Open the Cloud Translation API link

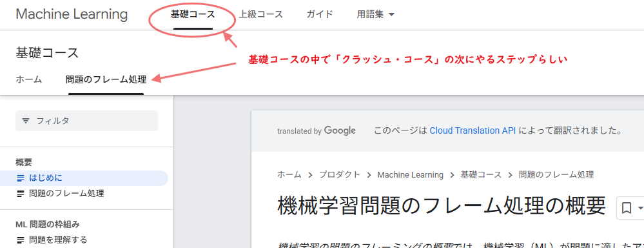[x=473, y=131]
